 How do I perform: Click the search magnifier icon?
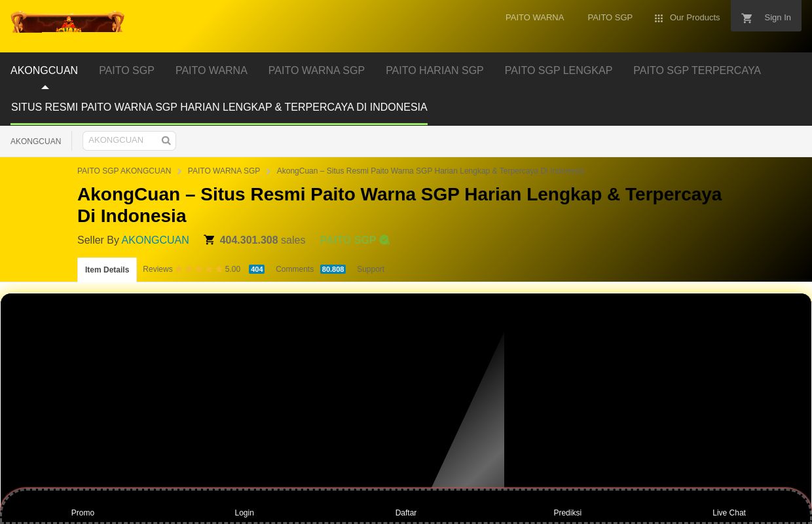coord(166,140)
